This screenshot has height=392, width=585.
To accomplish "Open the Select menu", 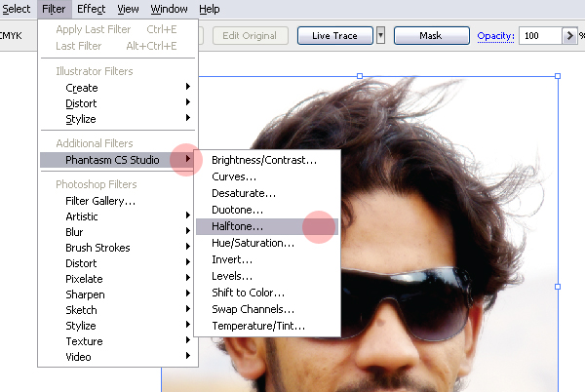I will pyautogui.click(x=16, y=9).
